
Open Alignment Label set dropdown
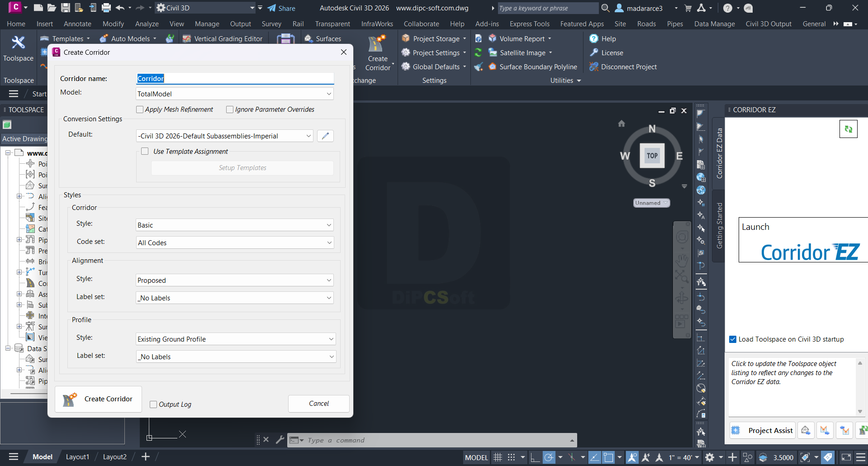coord(235,298)
